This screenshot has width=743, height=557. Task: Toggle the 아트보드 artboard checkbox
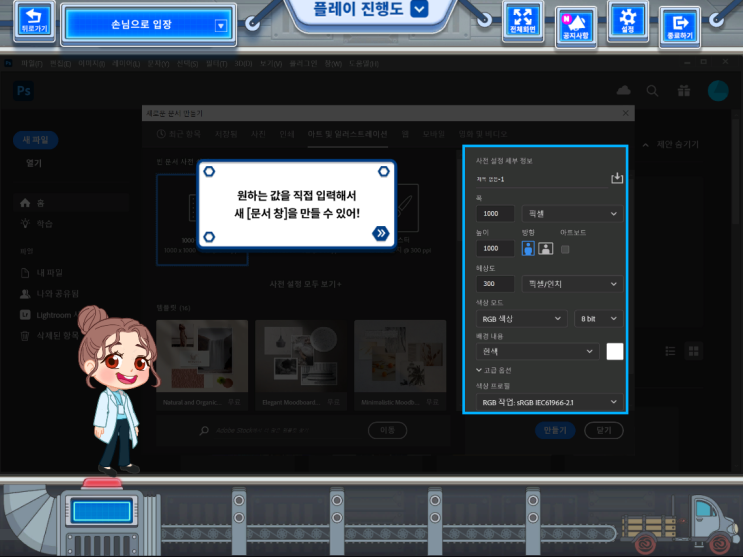565,249
